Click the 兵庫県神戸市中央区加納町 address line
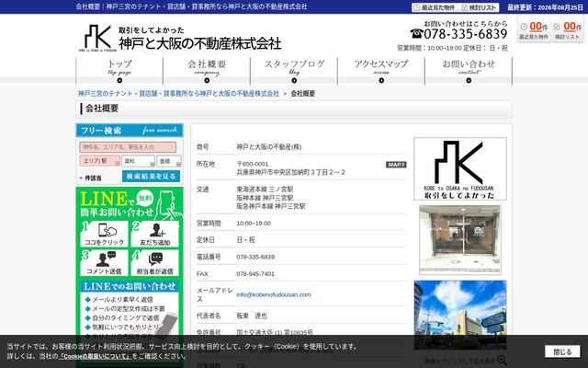Viewport: 588px width, 368px height. pyautogui.click(x=290, y=172)
